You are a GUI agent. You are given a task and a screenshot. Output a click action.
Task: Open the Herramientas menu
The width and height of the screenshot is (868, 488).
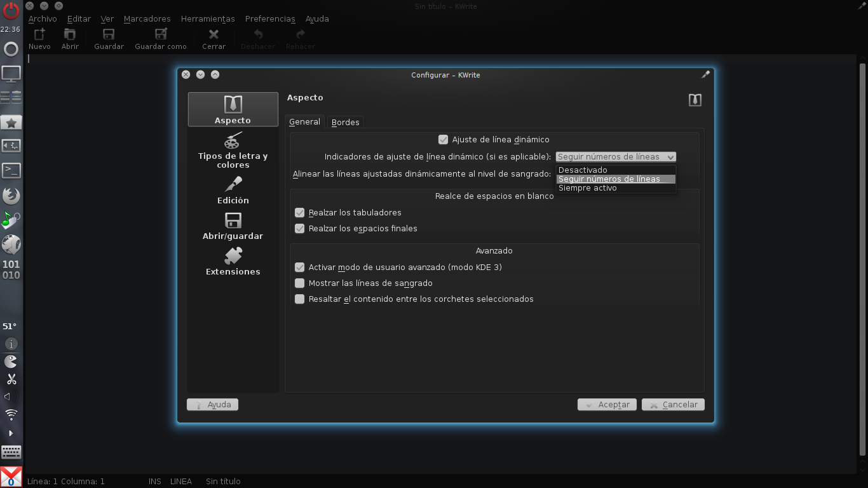208,18
